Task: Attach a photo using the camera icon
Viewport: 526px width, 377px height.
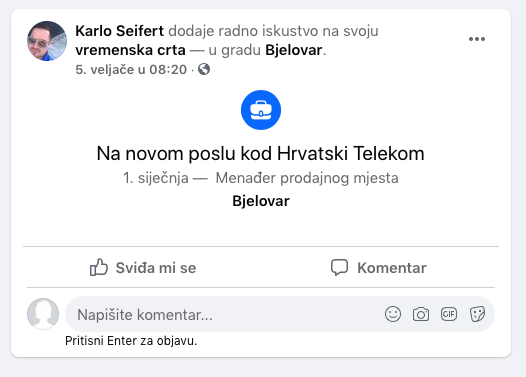Action: point(421,314)
